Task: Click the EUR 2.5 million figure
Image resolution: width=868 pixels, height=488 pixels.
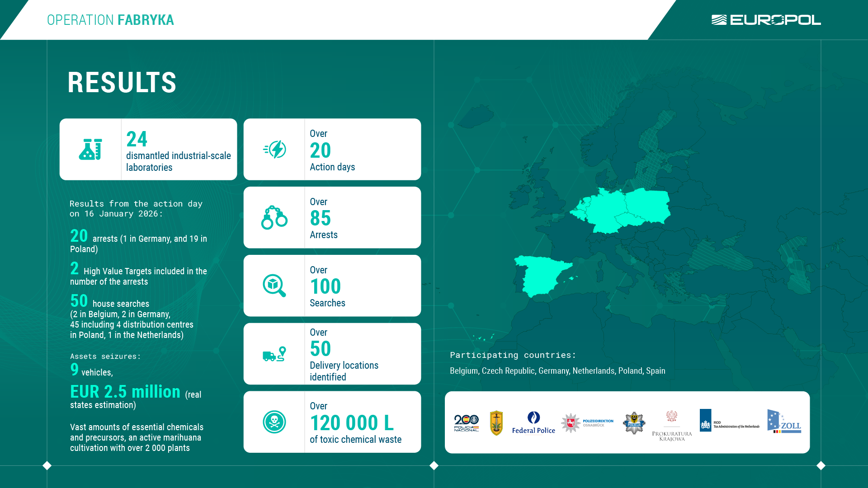Action: click(x=125, y=392)
